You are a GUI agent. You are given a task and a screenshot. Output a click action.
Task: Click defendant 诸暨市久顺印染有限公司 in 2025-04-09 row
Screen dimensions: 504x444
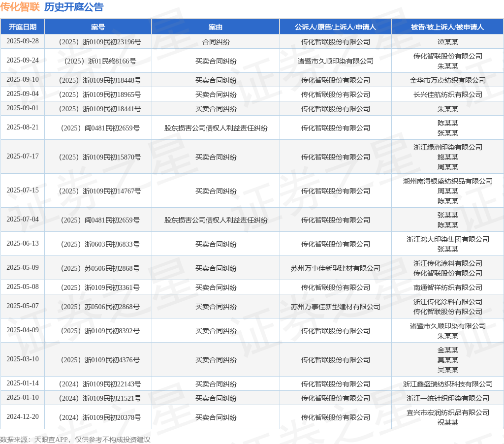[447, 326]
